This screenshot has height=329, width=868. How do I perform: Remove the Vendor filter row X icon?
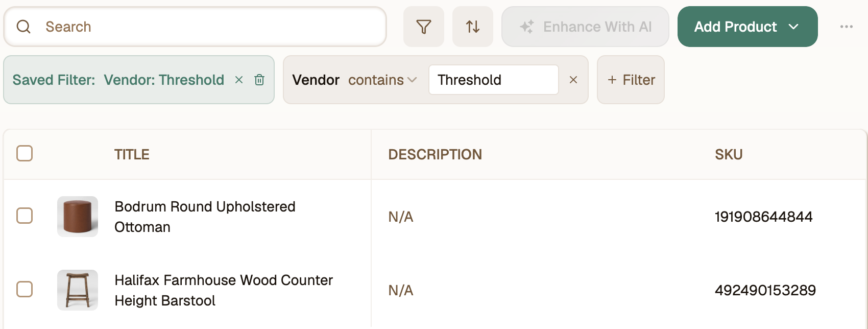[573, 80]
